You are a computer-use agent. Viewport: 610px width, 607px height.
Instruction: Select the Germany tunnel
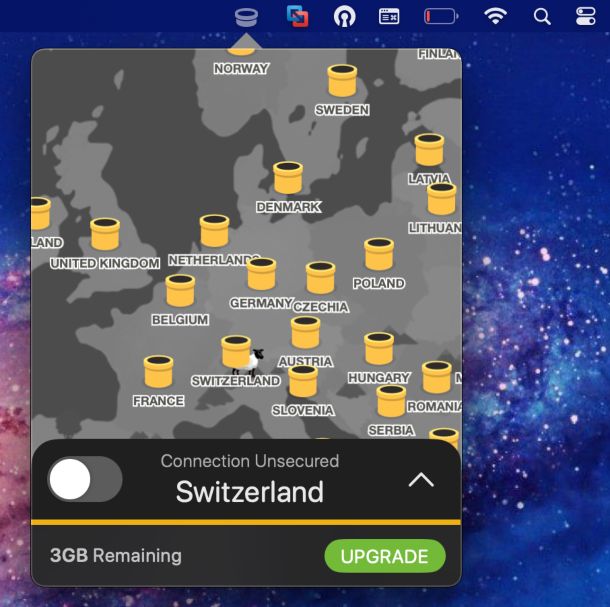[261, 274]
